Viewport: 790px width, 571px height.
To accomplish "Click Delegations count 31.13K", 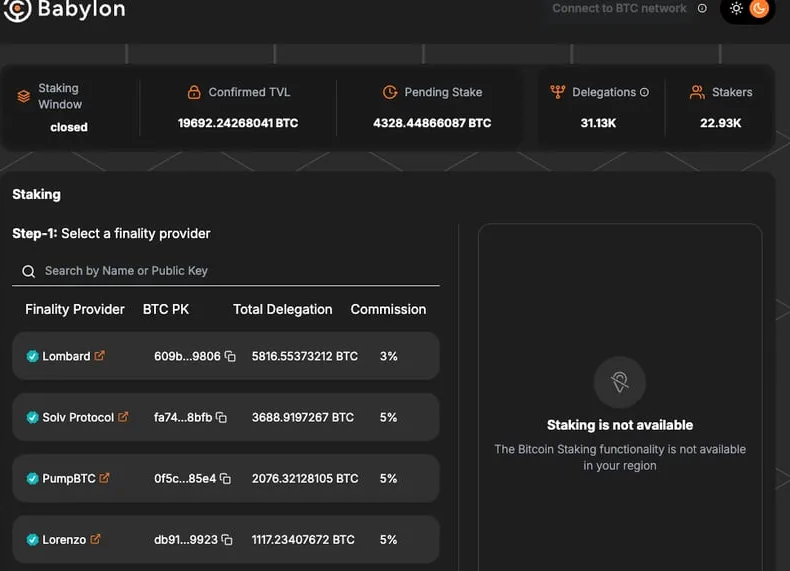I will (598, 123).
